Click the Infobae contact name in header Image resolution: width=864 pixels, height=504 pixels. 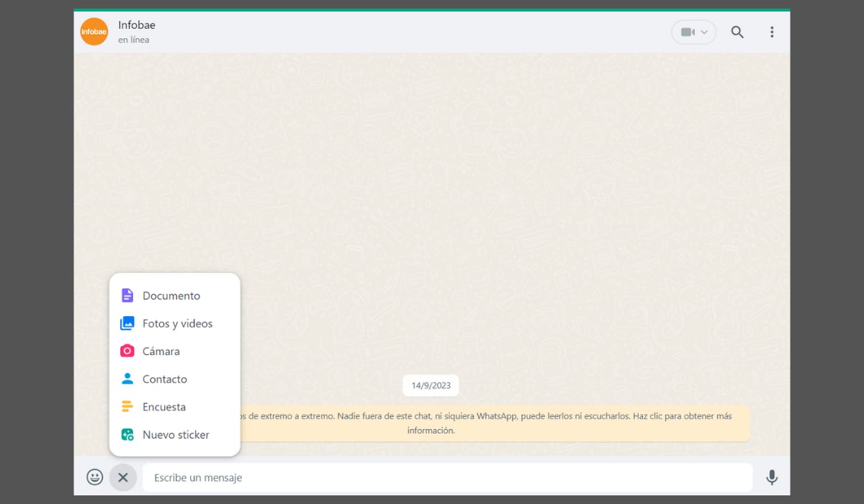137,25
